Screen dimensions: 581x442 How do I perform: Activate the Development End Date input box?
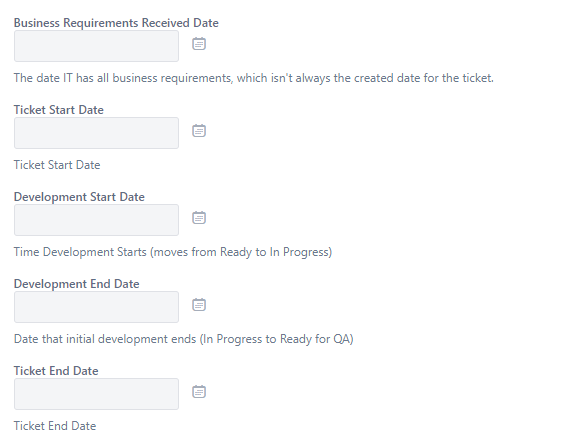tap(96, 307)
